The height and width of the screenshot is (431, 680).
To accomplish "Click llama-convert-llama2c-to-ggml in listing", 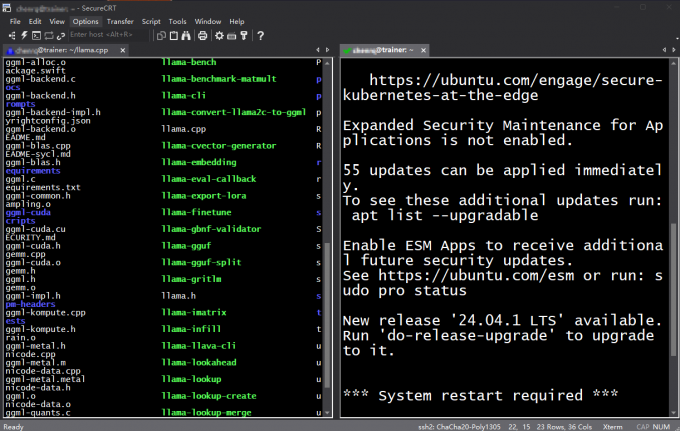I will pos(234,112).
